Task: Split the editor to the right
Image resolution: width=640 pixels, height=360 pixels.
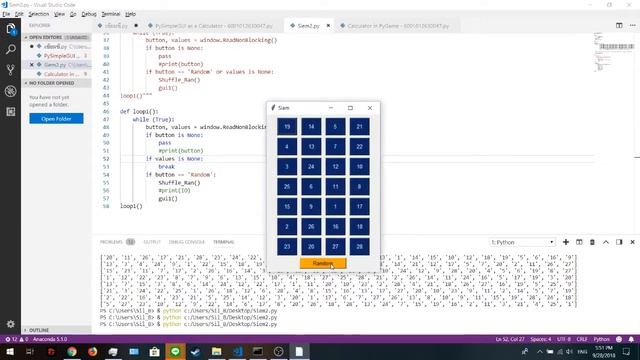Action: (619, 25)
